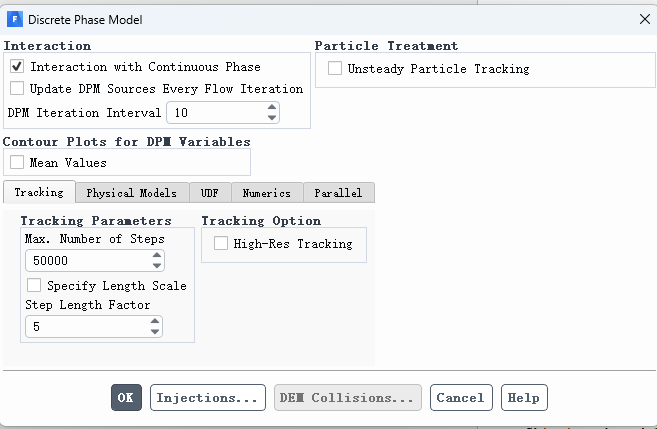Enable Unsteady Particle Tracking
The image size is (657, 429).
[334, 69]
